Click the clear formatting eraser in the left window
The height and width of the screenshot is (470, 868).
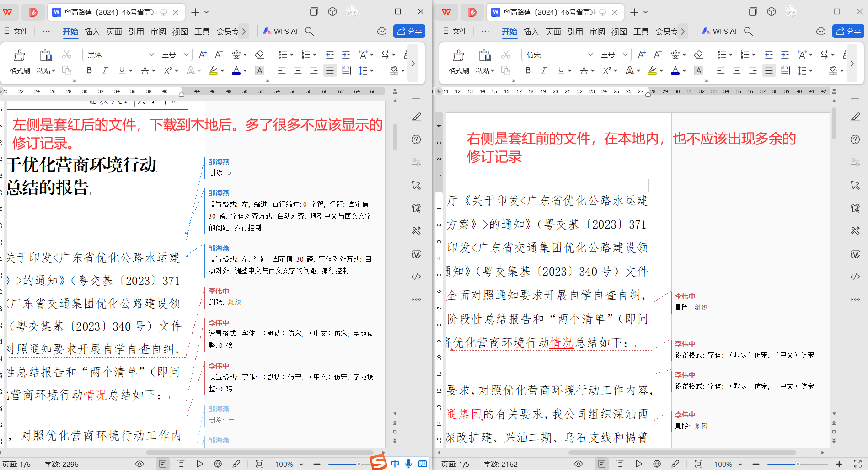[259, 54]
